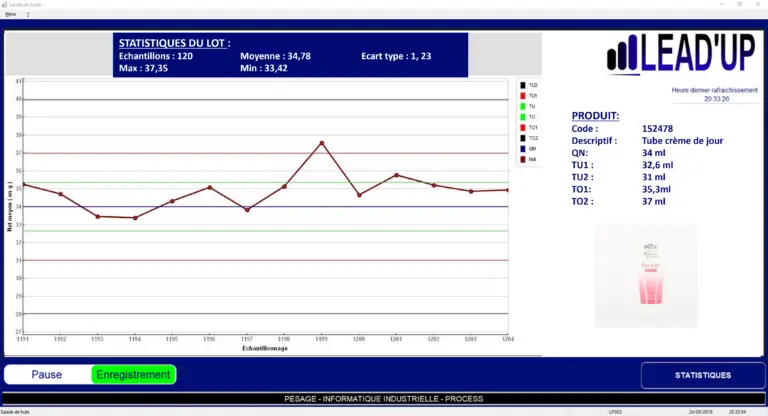Click the status bar date 24/09/2019

coord(700,412)
